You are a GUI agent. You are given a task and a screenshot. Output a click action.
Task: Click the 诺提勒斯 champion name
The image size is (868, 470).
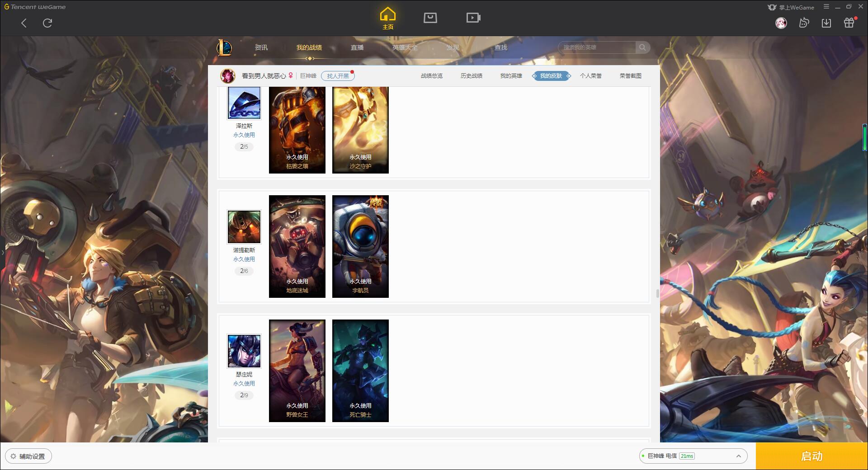tap(244, 250)
